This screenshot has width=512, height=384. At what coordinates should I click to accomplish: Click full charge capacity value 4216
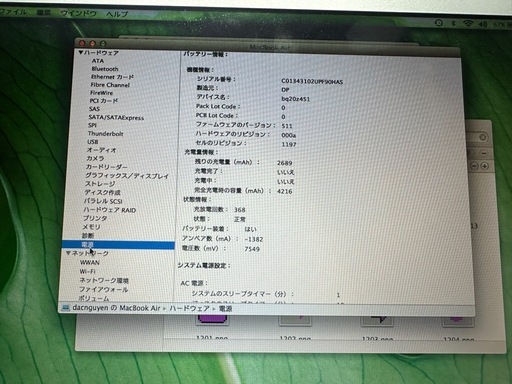tap(284, 191)
